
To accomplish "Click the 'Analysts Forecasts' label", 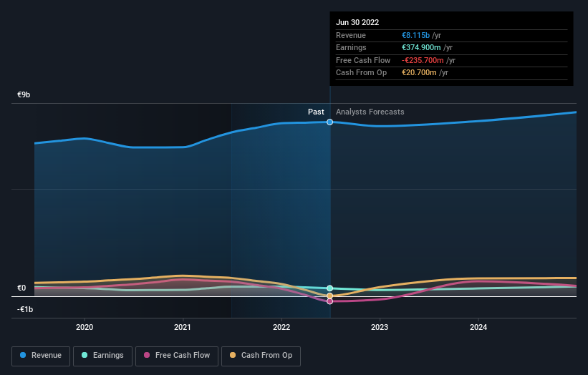I will coord(370,112).
